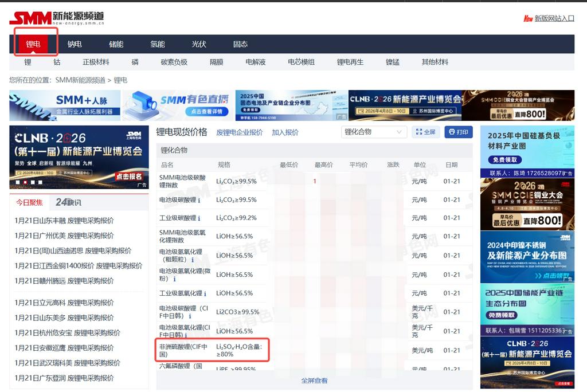Click the info icon beside 工业级碳酸锂
This screenshot has width=587, height=392.
[x=199, y=218]
